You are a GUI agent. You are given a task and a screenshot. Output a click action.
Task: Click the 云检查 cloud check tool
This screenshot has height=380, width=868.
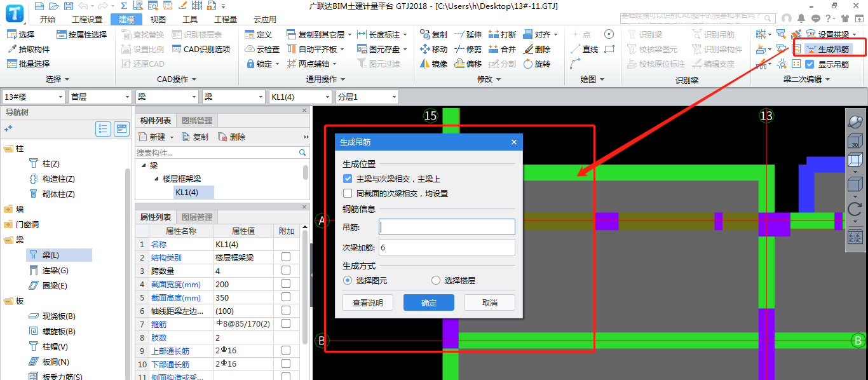pyautogui.click(x=262, y=49)
